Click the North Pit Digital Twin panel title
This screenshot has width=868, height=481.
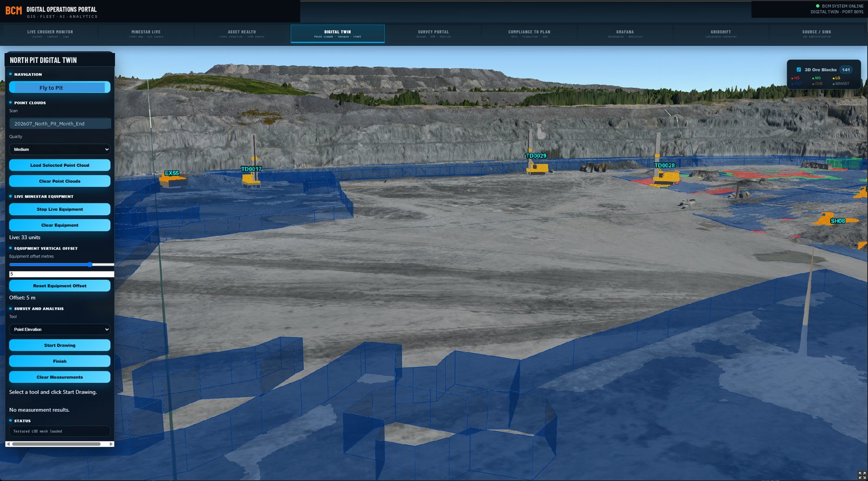[43, 60]
